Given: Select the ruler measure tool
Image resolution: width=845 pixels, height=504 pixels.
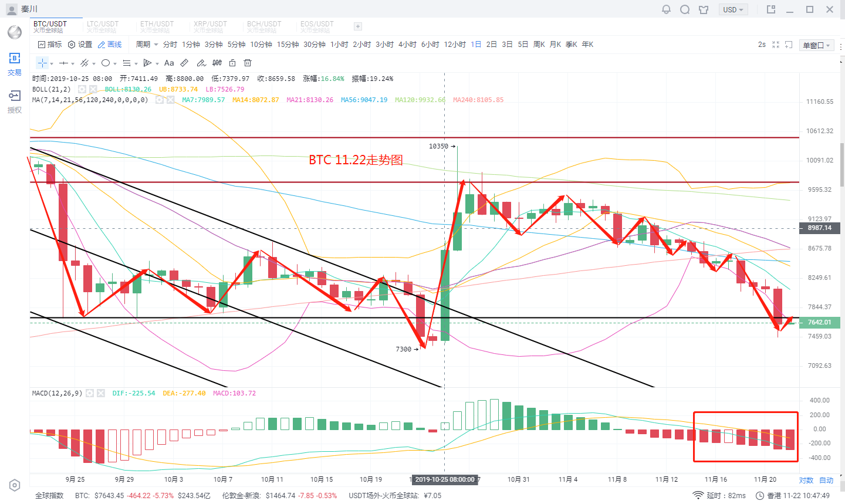Looking at the screenshot, I should click(184, 63).
